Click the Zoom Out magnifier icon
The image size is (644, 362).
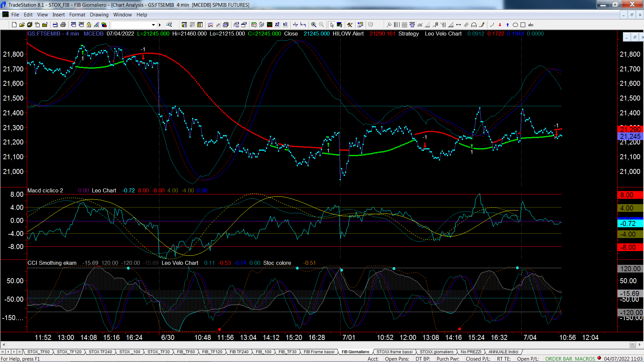[321, 24]
